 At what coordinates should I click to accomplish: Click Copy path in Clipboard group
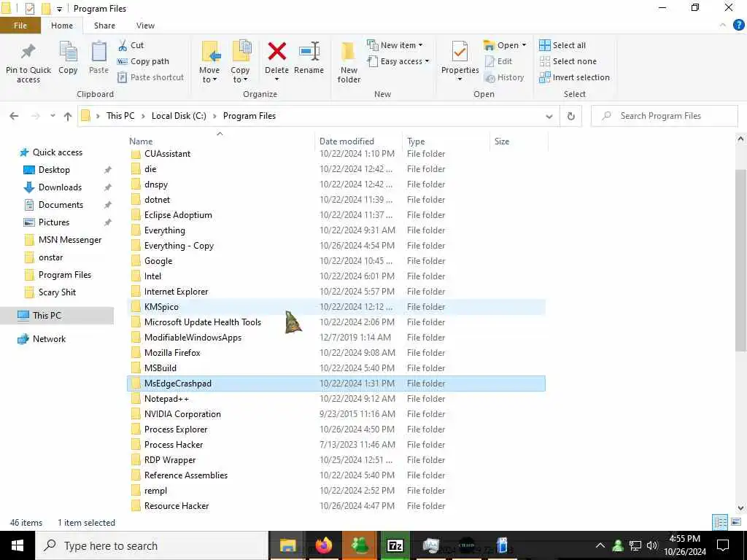coord(143,61)
